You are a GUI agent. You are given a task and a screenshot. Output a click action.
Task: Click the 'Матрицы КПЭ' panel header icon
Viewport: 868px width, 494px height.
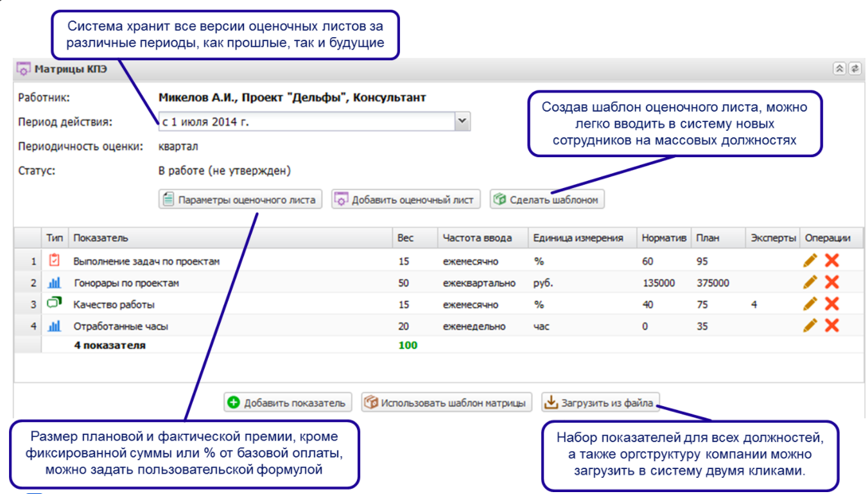click(24, 69)
